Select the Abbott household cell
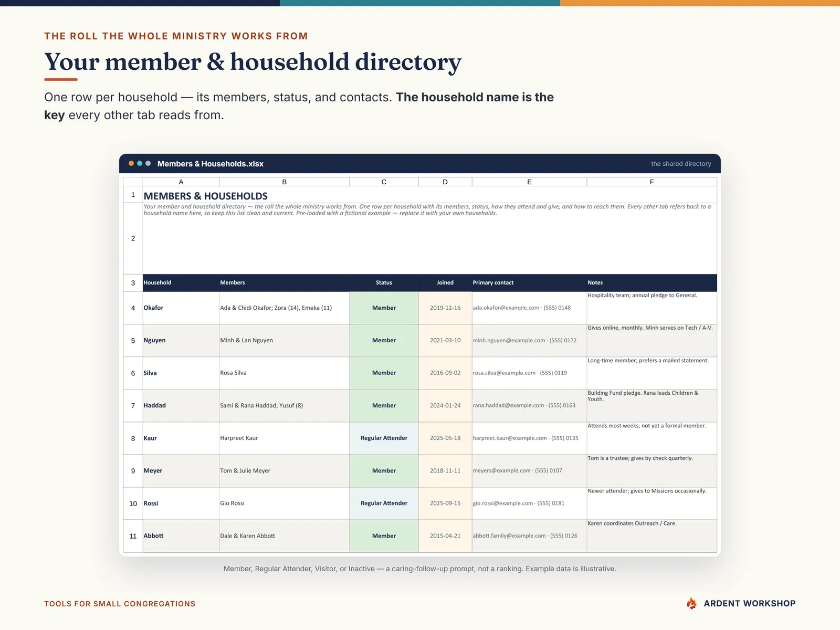This screenshot has height=630, width=840. click(181, 536)
